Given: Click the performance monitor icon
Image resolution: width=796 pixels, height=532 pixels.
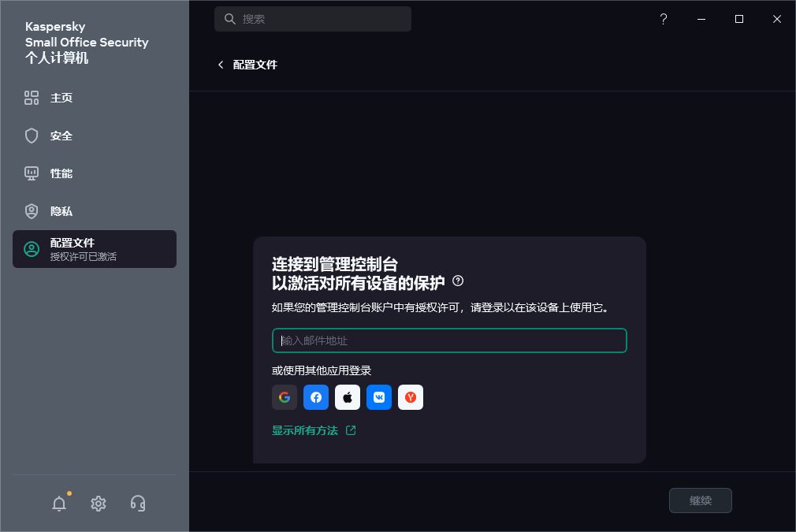Looking at the screenshot, I should coord(32,173).
